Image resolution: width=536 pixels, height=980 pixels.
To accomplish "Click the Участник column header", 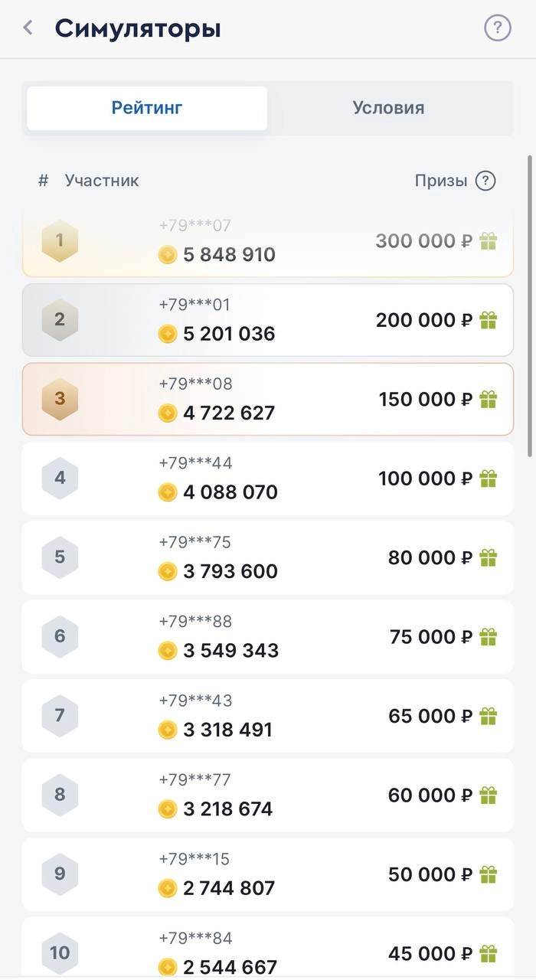I will [x=102, y=181].
